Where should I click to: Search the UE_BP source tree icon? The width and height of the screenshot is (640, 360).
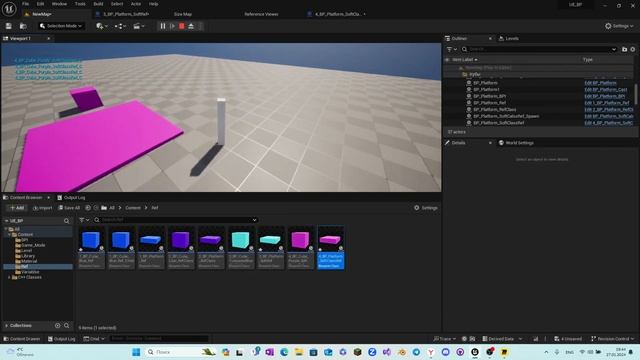(x=67, y=221)
